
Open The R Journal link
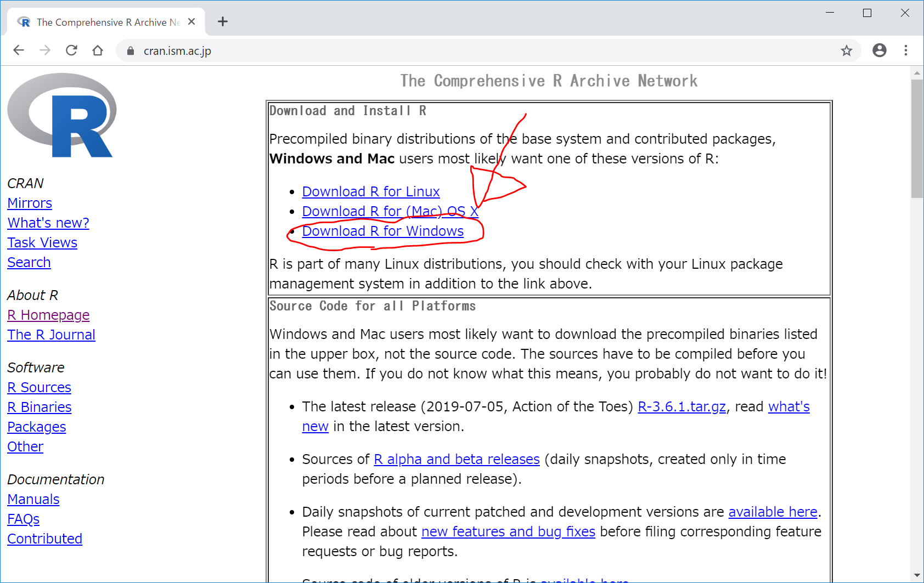(51, 335)
